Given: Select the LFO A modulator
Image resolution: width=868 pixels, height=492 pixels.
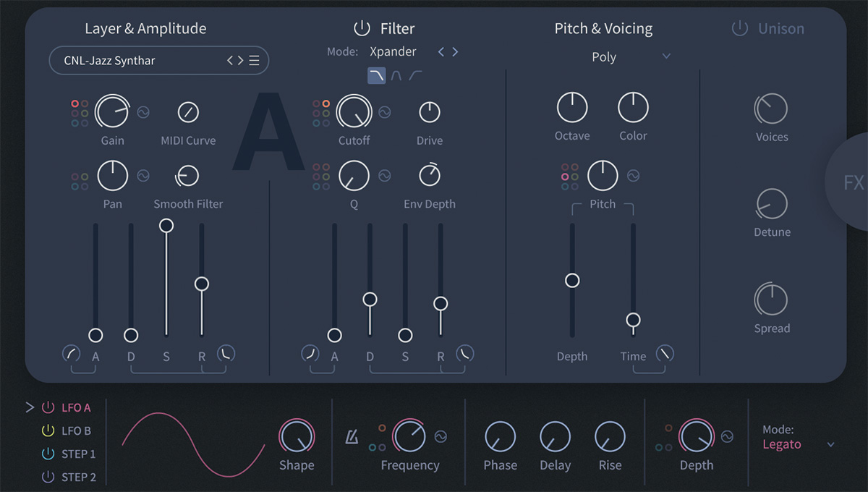Looking at the screenshot, I should (x=76, y=407).
